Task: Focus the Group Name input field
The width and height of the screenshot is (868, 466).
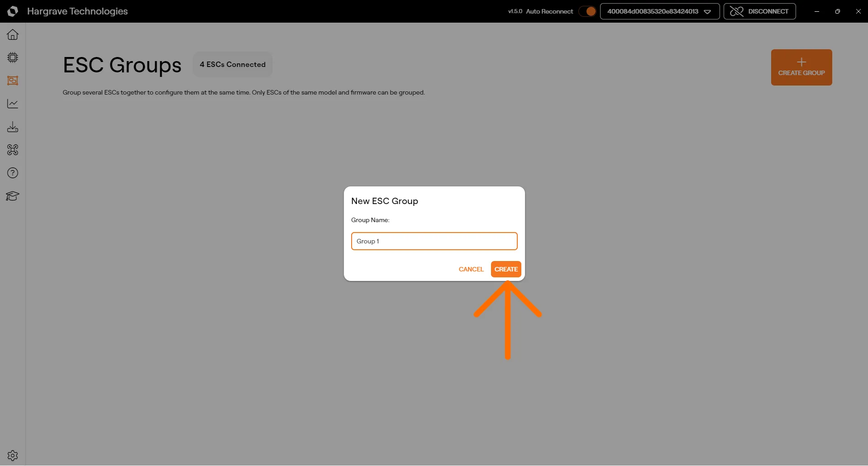Action: click(x=434, y=241)
